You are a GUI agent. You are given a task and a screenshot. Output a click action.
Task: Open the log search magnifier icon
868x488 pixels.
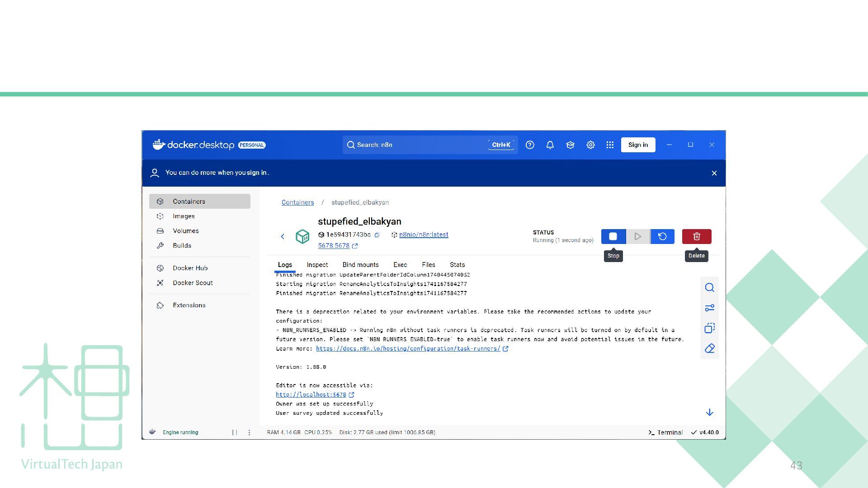[709, 288]
